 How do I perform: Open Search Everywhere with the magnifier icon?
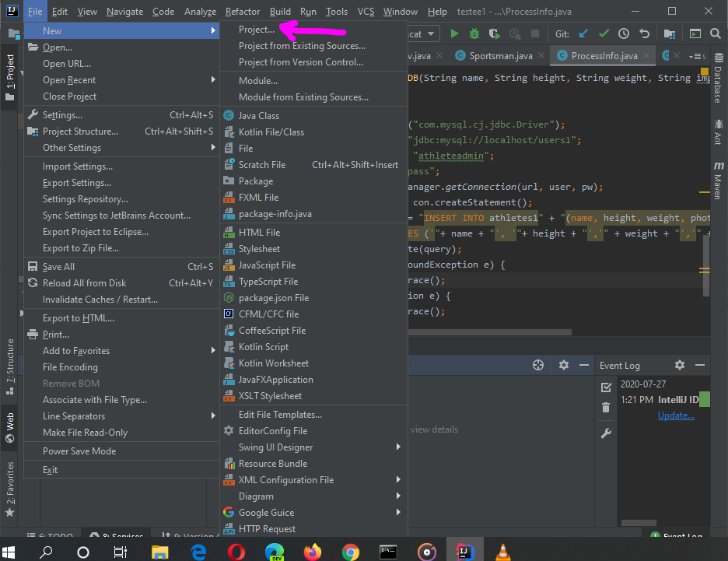(716, 34)
